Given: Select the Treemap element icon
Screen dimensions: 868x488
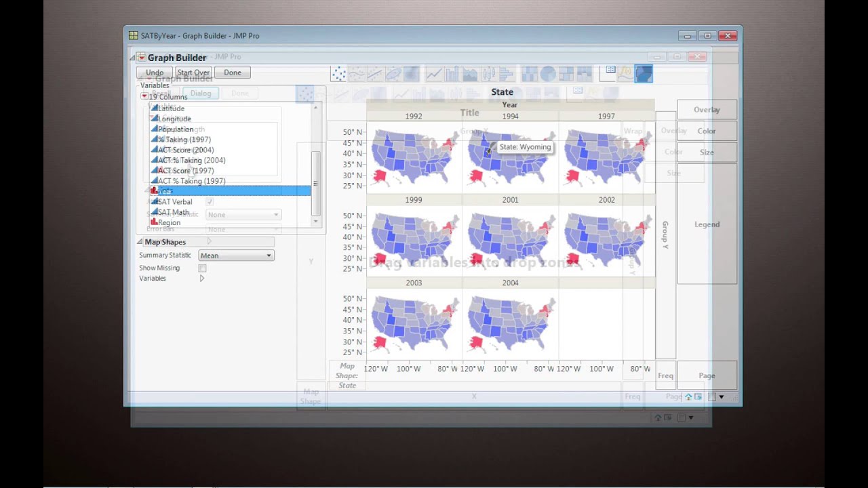Looking at the screenshot, I should (x=566, y=74).
